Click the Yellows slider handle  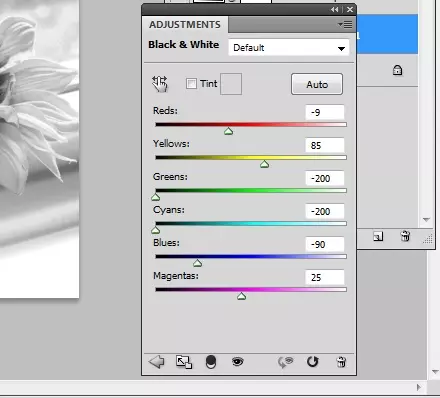pos(264,164)
